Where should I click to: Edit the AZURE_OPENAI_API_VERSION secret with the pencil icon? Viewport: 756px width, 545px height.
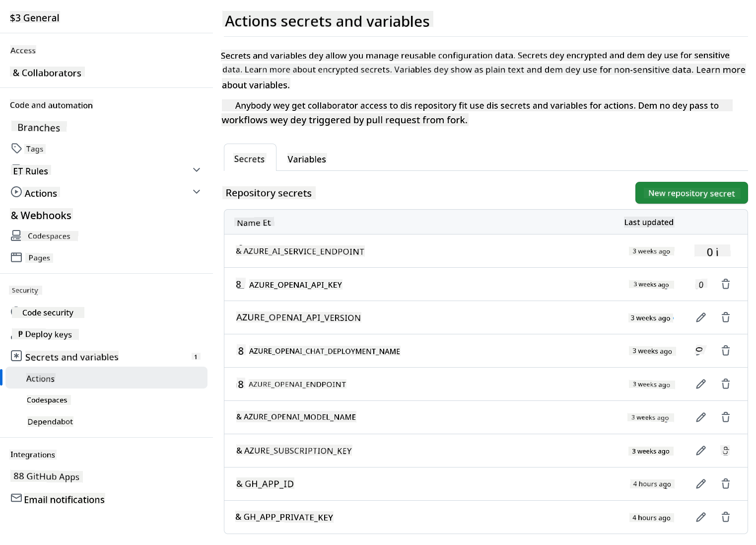(700, 317)
